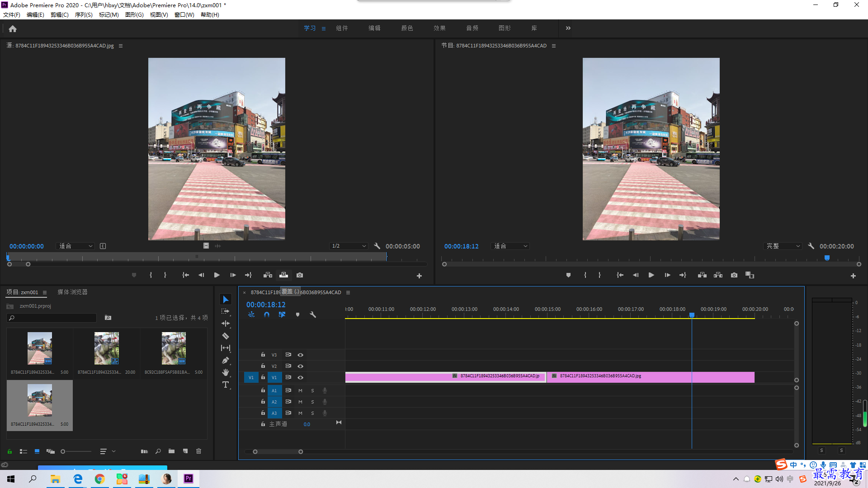Solo audio track A2

point(312,402)
